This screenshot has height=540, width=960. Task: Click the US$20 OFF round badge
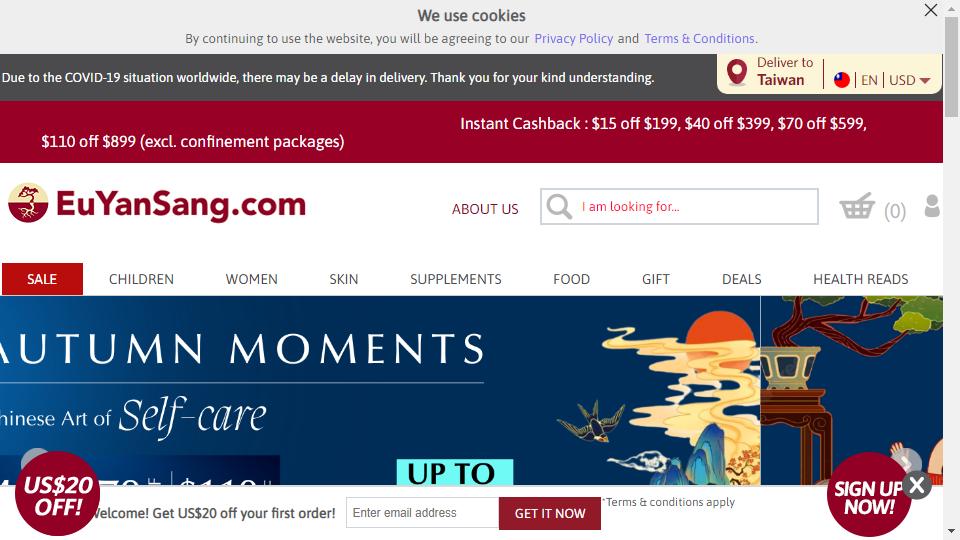(57, 494)
